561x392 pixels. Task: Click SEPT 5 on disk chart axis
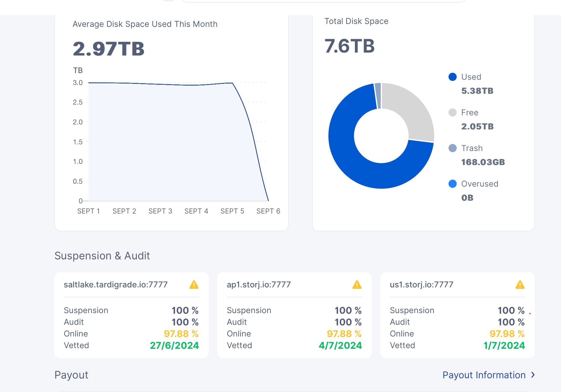click(x=232, y=211)
